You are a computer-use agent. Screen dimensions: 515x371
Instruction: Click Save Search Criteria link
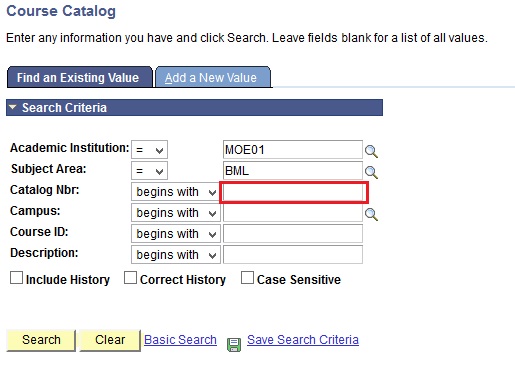pos(303,340)
